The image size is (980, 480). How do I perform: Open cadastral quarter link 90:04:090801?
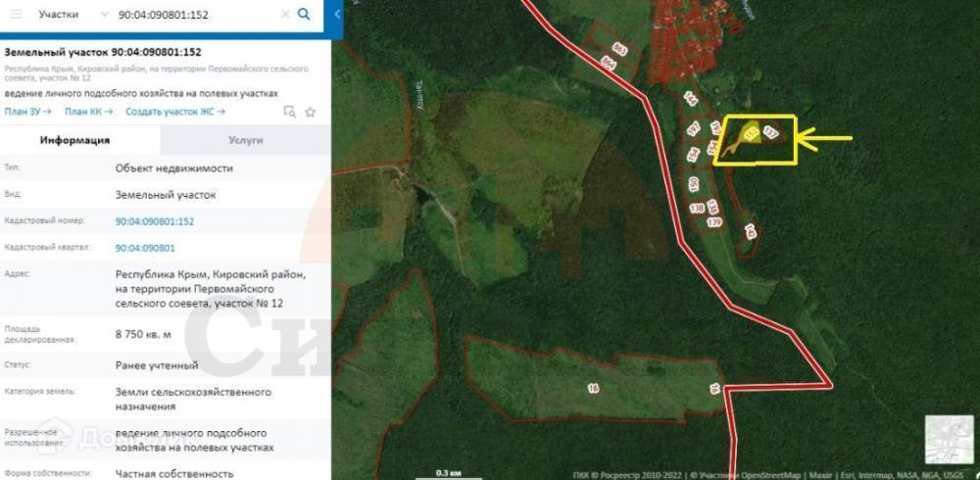pyautogui.click(x=145, y=248)
